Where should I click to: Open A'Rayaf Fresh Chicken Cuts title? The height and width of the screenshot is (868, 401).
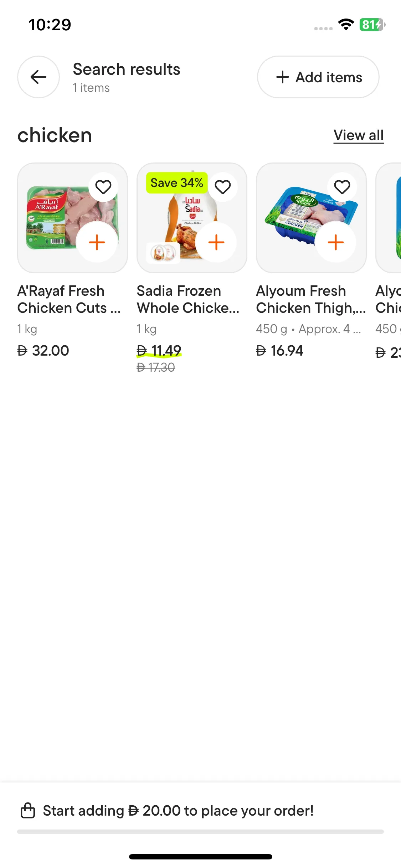pyautogui.click(x=69, y=299)
